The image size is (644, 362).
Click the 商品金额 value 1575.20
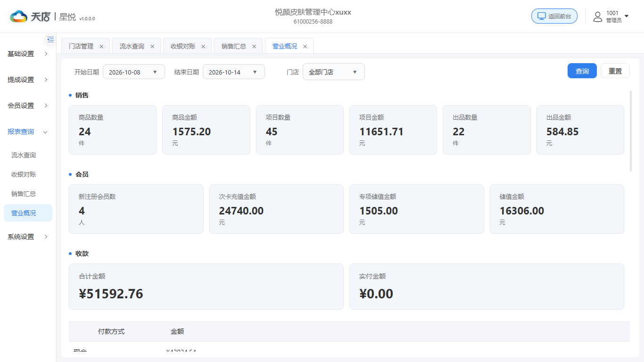coord(191,132)
